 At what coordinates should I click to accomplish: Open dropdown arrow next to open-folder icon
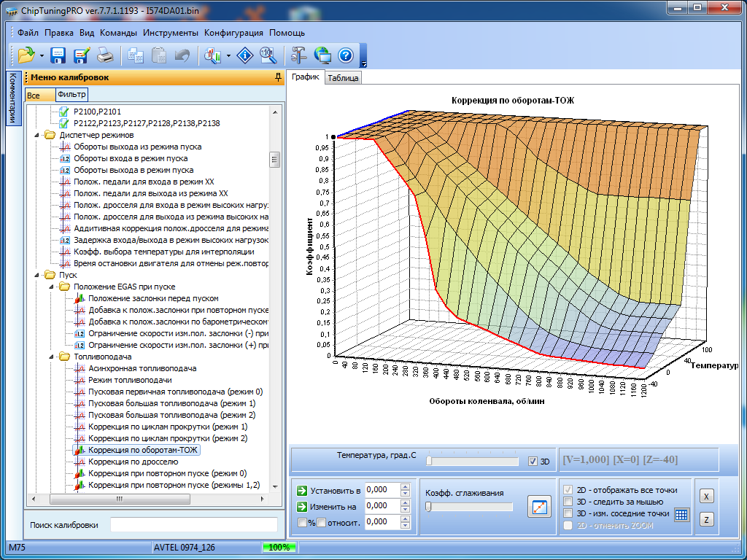point(42,55)
